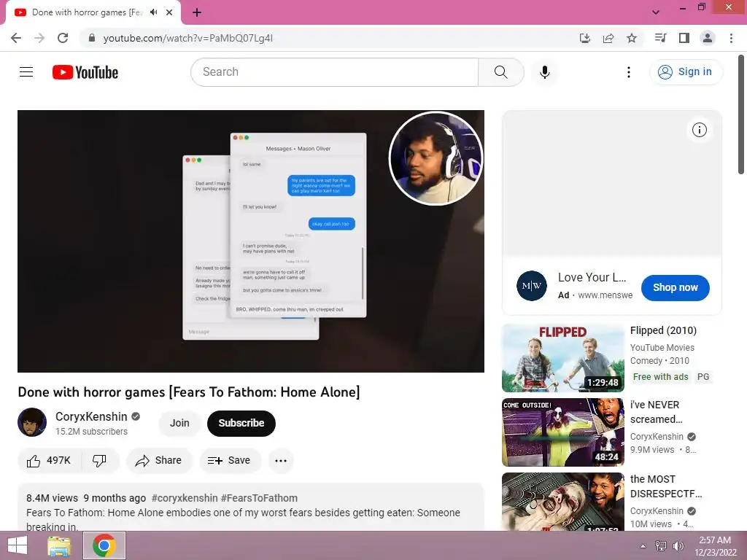Viewport: 747px width, 560px height.
Task: Start voice search with the microphone
Action: [x=545, y=72]
